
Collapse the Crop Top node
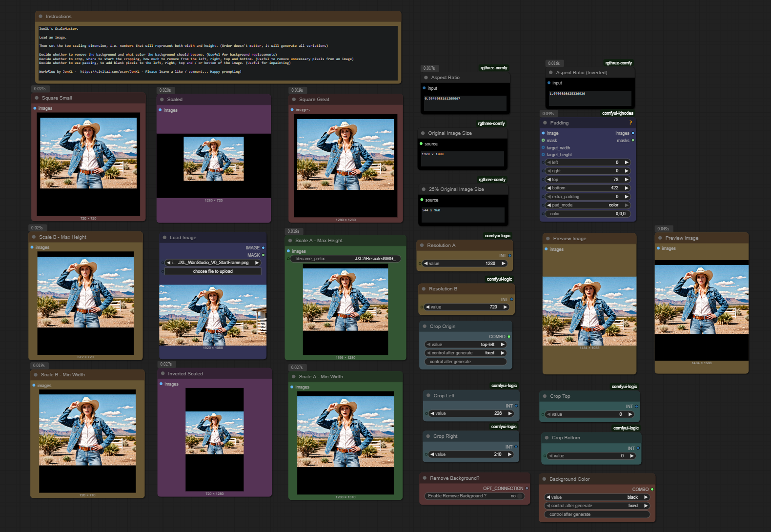545,396
